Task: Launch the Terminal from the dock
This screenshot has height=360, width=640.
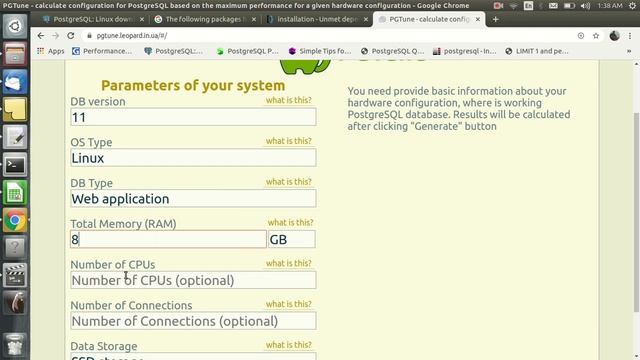Action: [x=15, y=165]
